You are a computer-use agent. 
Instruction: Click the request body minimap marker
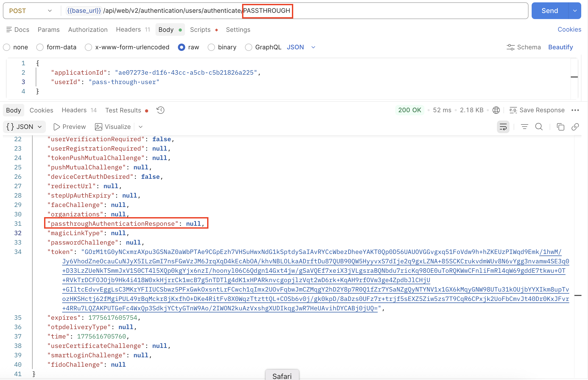[x=574, y=77]
